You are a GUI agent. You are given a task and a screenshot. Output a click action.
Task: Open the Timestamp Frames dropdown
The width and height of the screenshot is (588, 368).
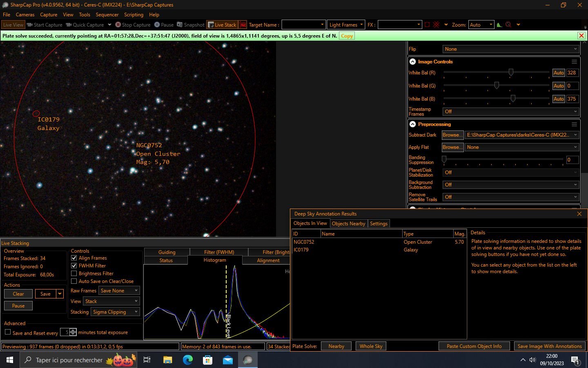click(x=510, y=111)
